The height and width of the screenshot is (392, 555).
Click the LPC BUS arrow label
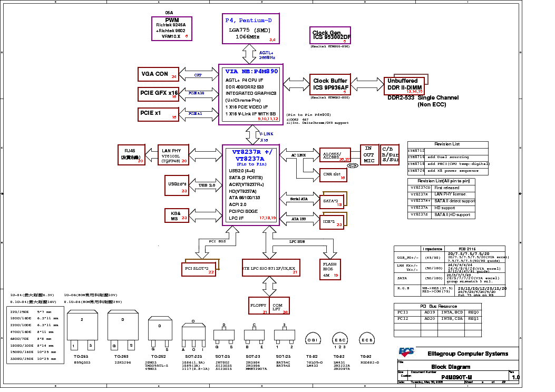(x=297, y=242)
